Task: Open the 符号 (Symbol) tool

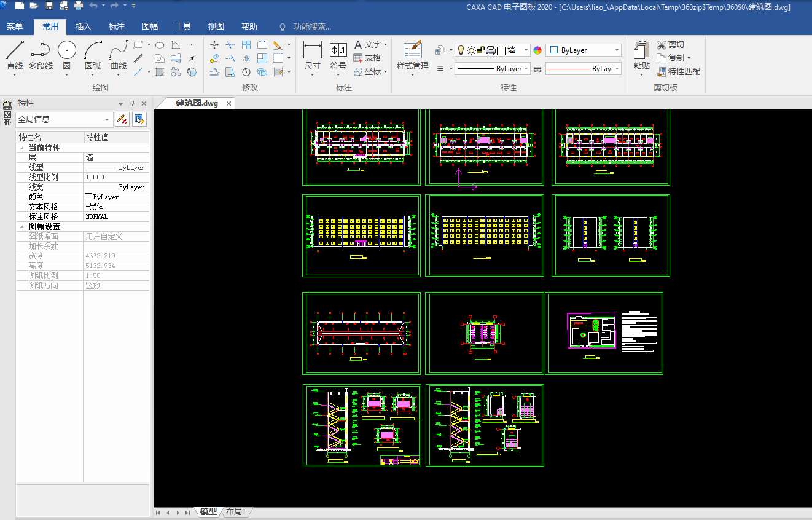Action: [x=338, y=56]
